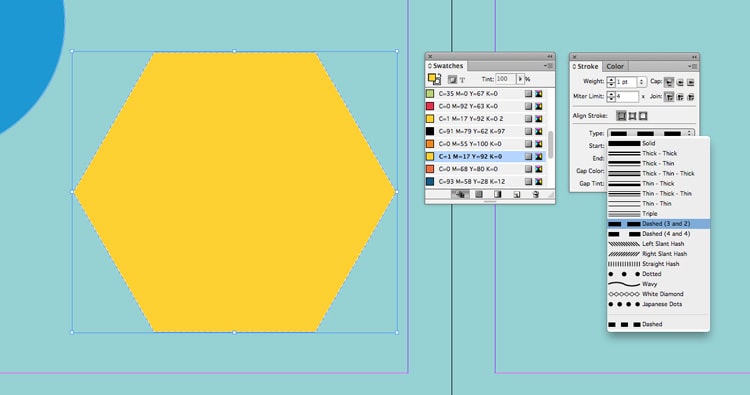This screenshot has width=750, height=395.
Task: Choose Right Slant Hash stroke type
Action: click(x=659, y=254)
